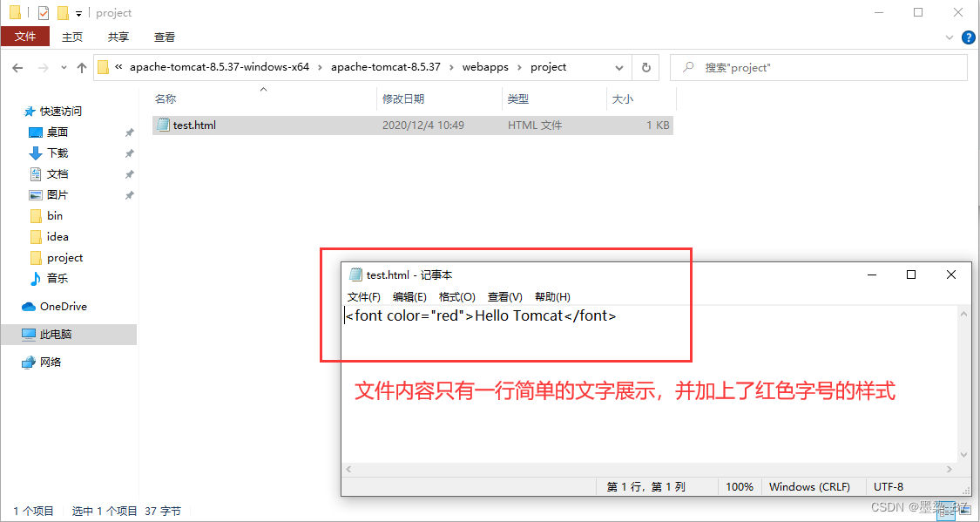Switch to the 主页 ribbon tab
This screenshot has height=522, width=980.
[x=72, y=37]
